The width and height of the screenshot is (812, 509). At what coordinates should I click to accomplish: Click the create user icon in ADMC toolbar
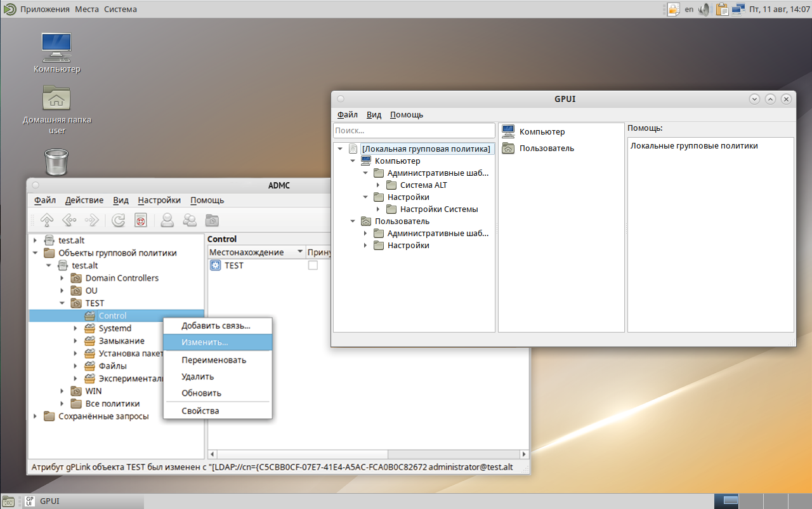pyautogui.click(x=167, y=220)
